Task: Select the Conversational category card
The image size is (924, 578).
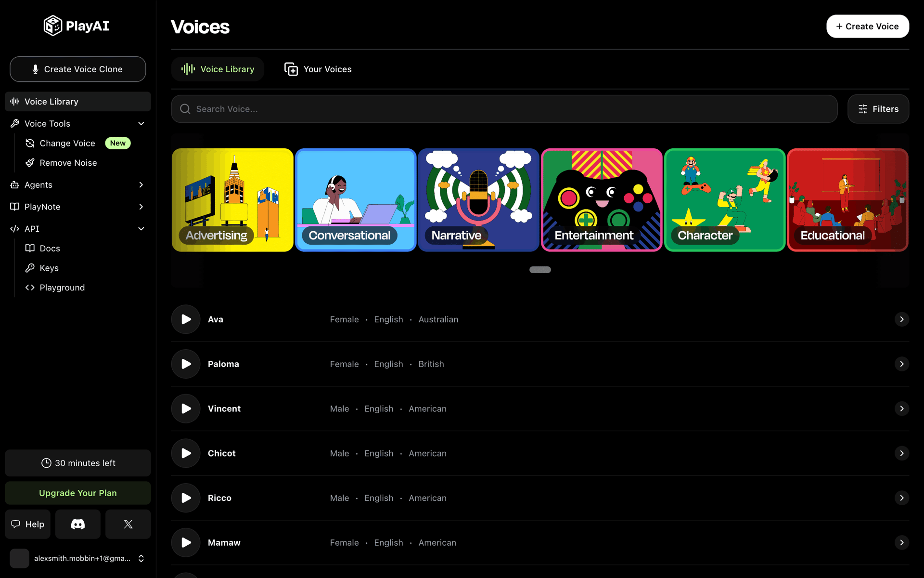Action: pyautogui.click(x=356, y=200)
